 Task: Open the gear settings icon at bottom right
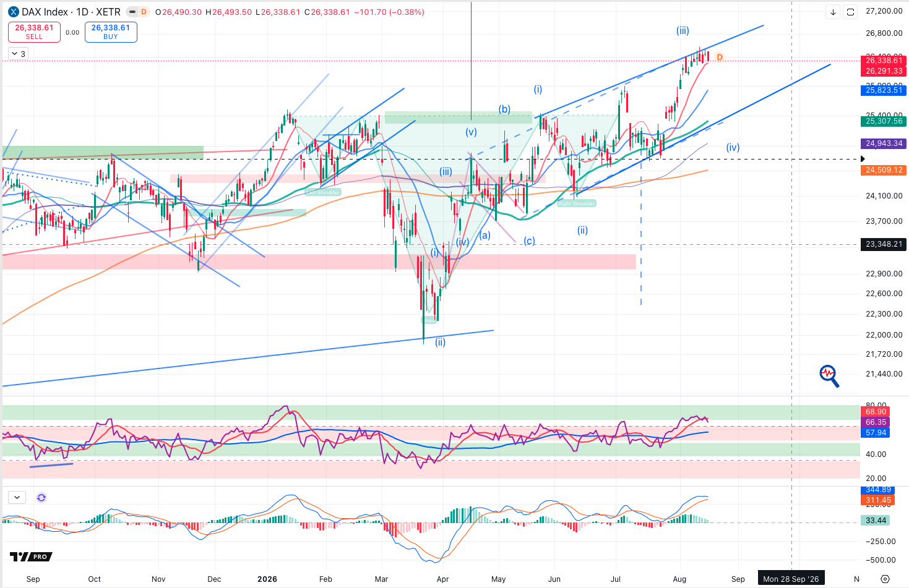pyautogui.click(x=885, y=579)
